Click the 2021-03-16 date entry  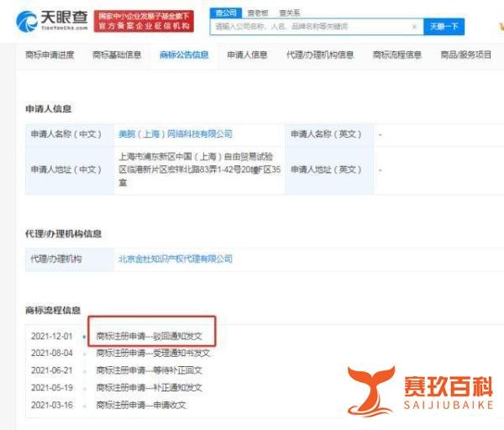[x=52, y=405]
